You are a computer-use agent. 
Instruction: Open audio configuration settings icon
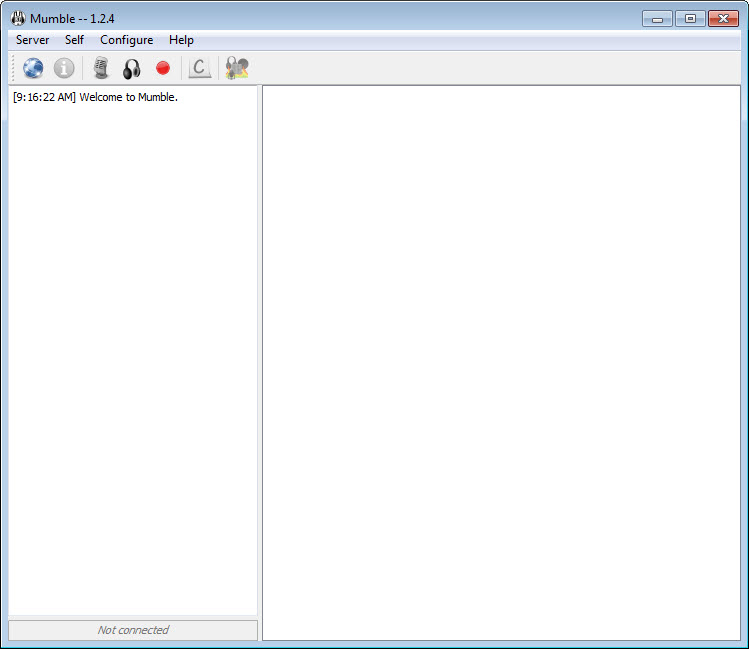click(237, 68)
